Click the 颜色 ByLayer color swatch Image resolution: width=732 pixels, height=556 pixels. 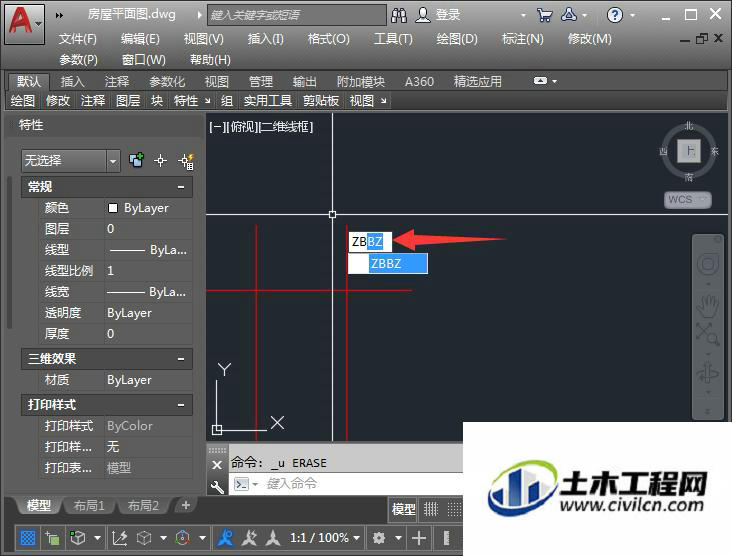pos(113,208)
